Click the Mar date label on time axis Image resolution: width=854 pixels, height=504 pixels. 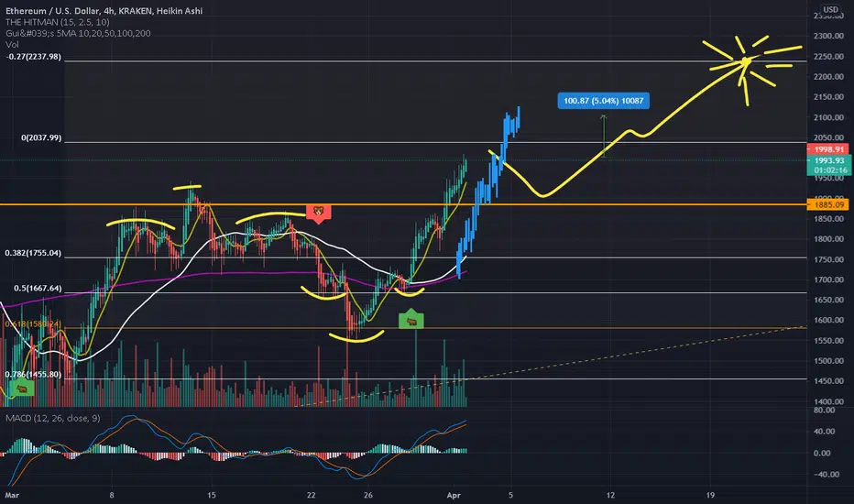tap(12, 495)
